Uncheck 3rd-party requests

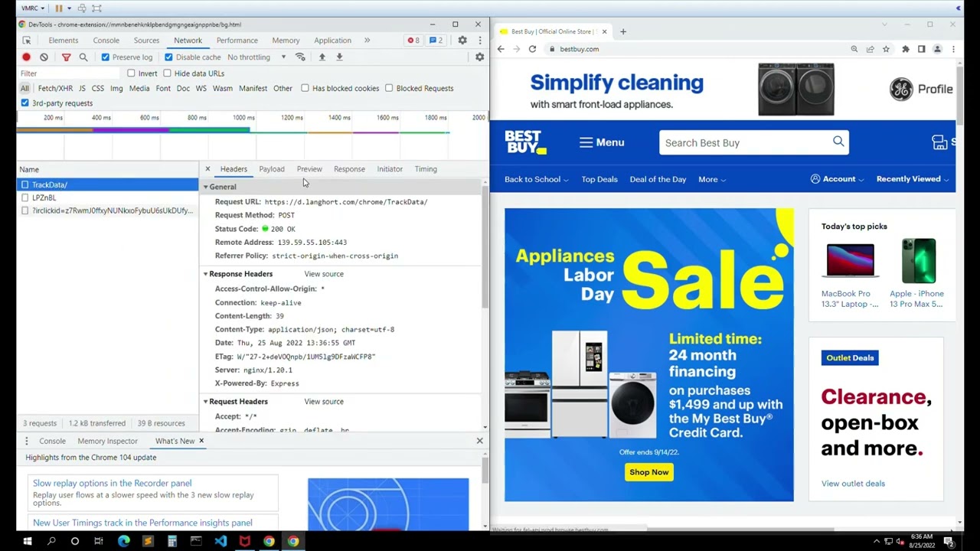tap(25, 103)
